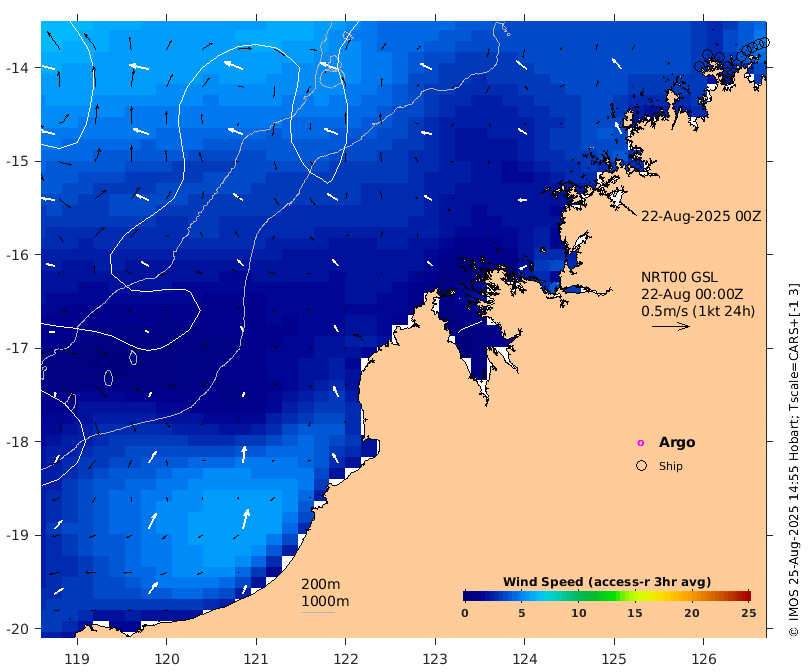Viewport: 810px width, 672px height.
Task: Click latitude axis label -15
Action: coord(17,161)
